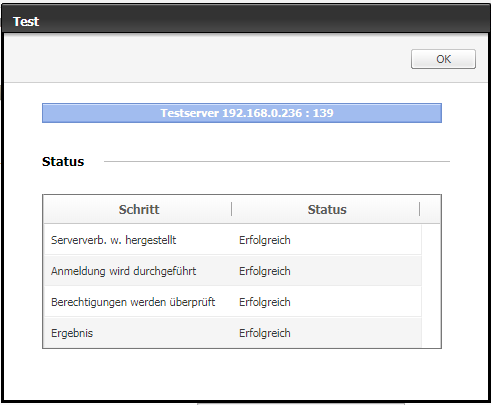Click Erfolgreich status for Ergebnis row
The width and height of the screenshot is (491, 405).
[265, 333]
